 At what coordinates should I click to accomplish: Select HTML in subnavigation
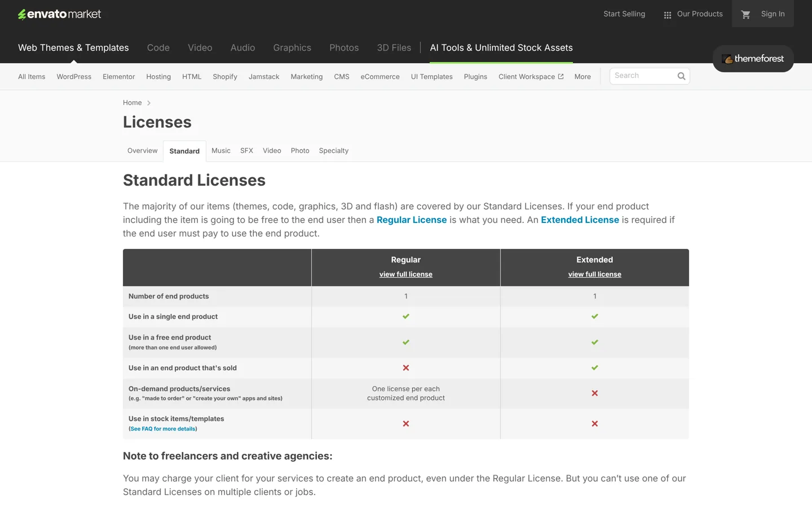pos(192,77)
